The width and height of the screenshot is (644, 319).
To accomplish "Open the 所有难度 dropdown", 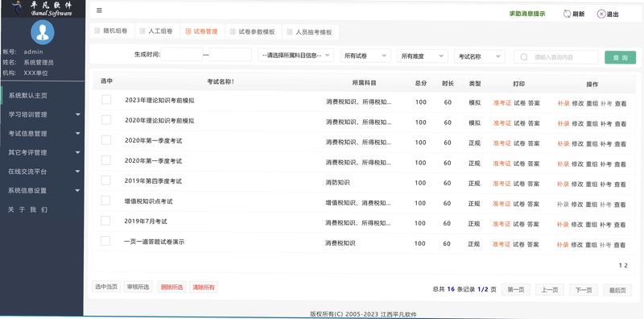I will tap(423, 56).
